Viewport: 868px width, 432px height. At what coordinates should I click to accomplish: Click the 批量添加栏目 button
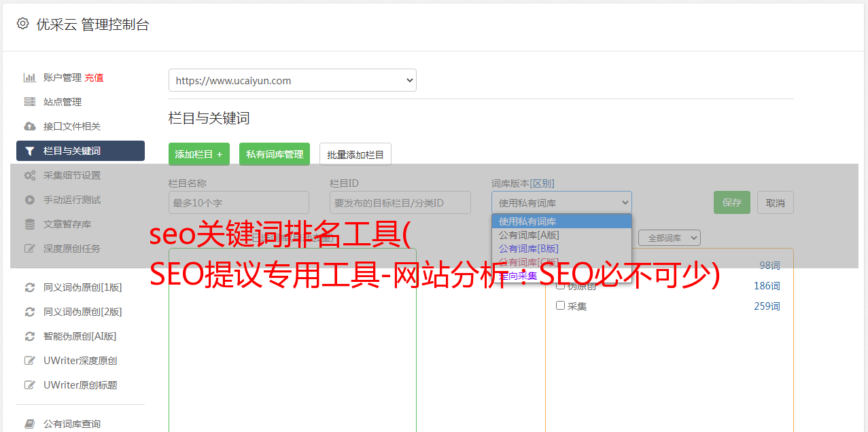pyautogui.click(x=355, y=154)
